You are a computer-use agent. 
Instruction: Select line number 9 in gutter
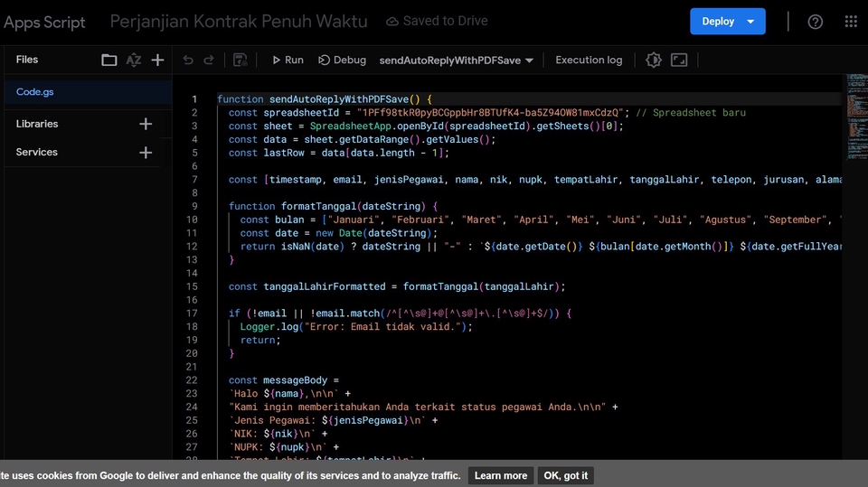tap(194, 206)
